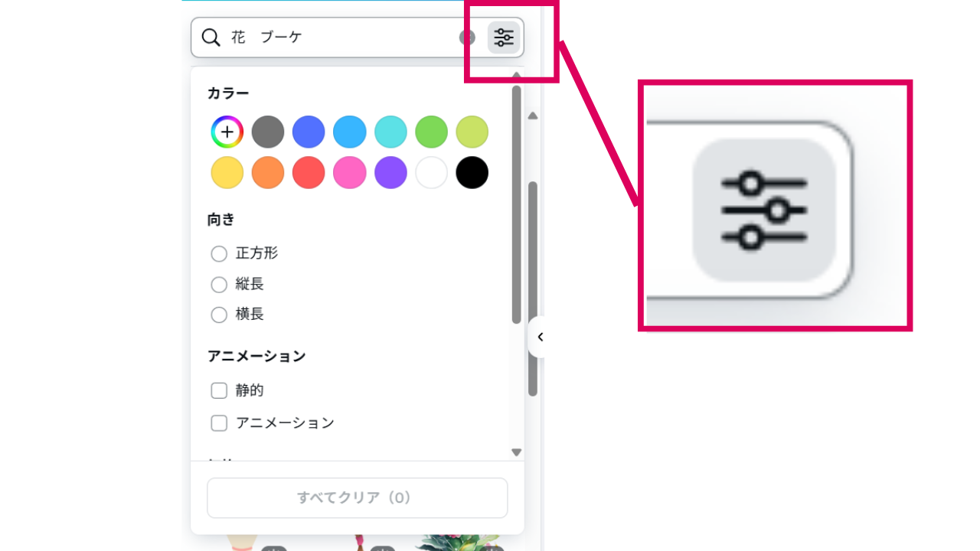
Task: Collapse the side panel with the chevron arrow
Action: pyautogui.click(x=540, y=337)
